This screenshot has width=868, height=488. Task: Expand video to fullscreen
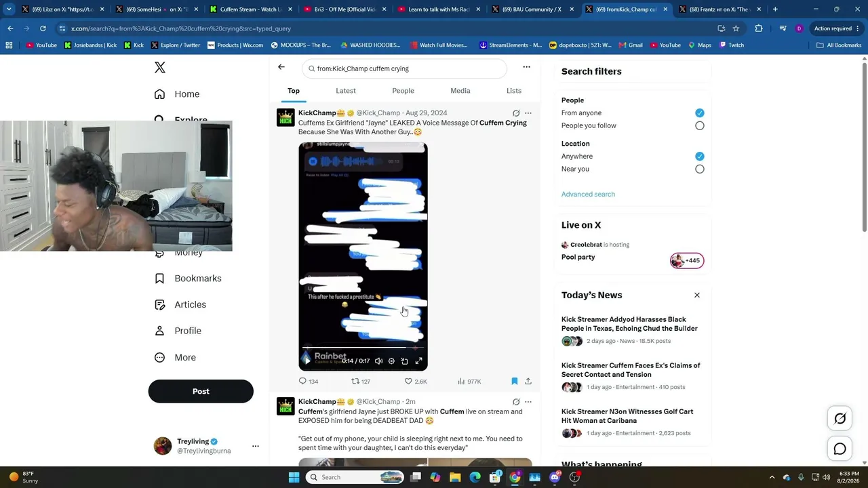click(x=418, y=361)
